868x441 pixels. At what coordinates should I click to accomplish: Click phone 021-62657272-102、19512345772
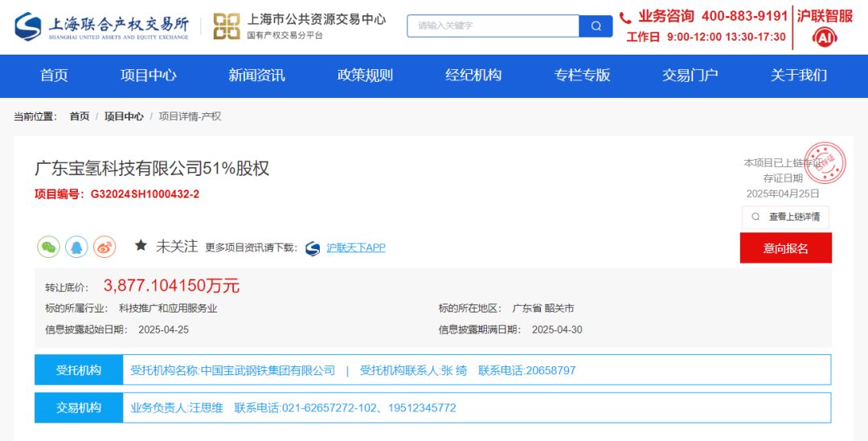click(369, 408)
